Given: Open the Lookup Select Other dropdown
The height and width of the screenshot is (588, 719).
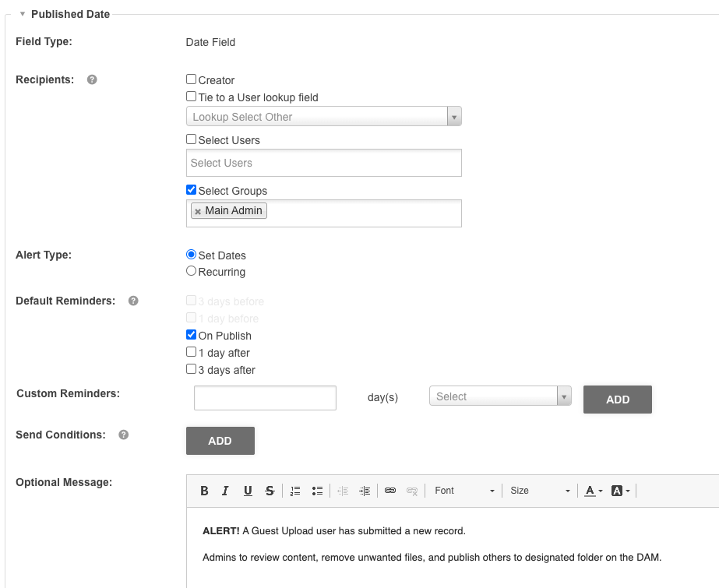Looking at the screenshot, I should pos(454,116).
